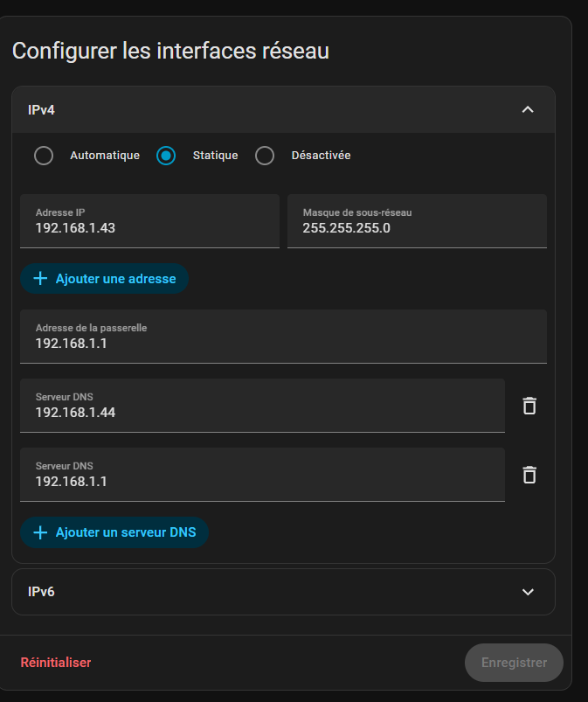Viewport: 588px width, 702px height.
Task: Click the plus icon beside Ajouter un serveur DNS
Action: click(40, 532)
